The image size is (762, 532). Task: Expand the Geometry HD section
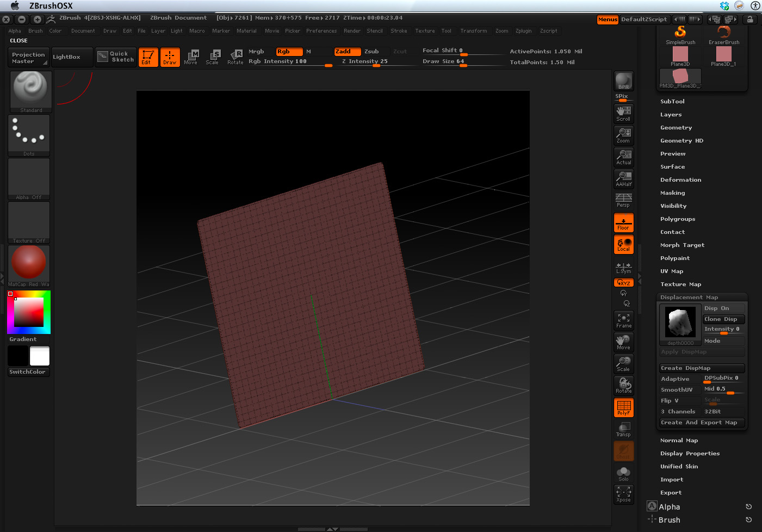(x=682, y=141)
